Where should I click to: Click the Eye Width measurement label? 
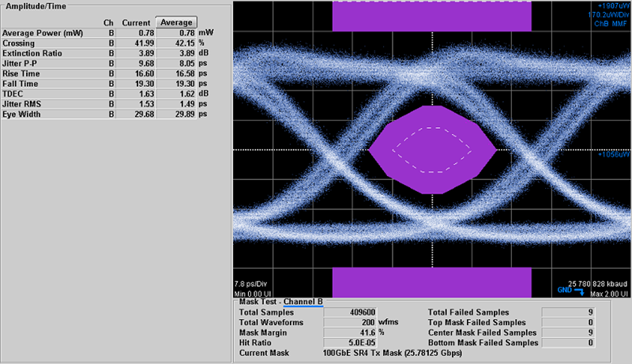click(21, 114)
